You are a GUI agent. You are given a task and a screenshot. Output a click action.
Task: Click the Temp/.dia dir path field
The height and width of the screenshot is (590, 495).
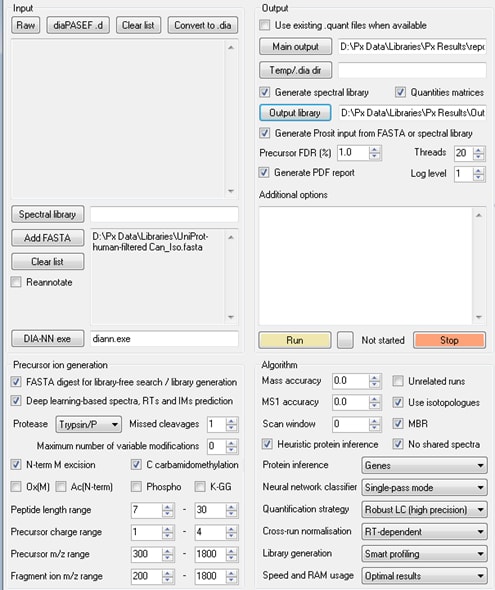(x=412, y=70)
